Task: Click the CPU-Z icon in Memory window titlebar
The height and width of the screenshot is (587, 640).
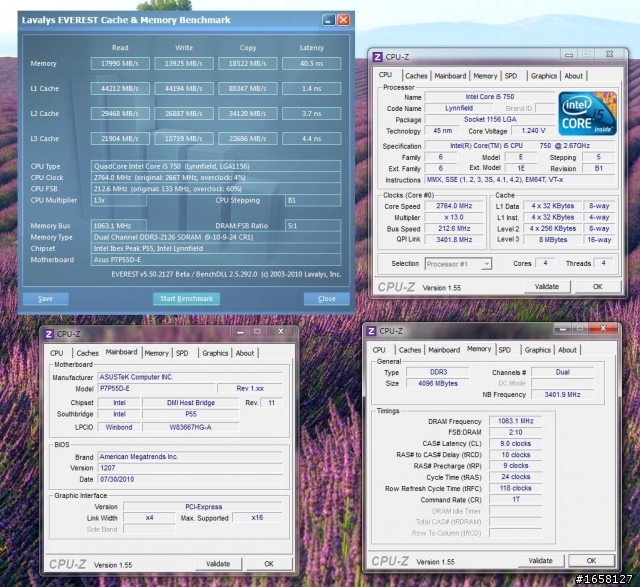Action: coord(371,331)
